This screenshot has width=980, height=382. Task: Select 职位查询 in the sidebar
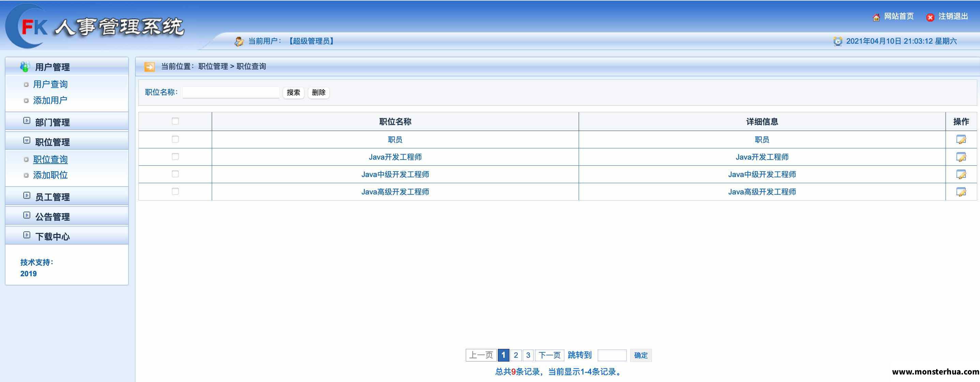pyautogui.click(x=50, y=159)
